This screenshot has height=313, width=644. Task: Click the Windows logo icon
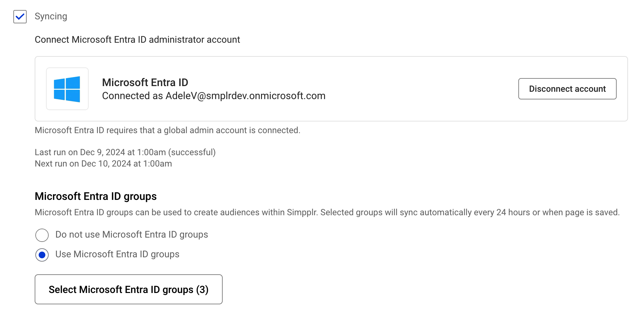pos(67,89)
